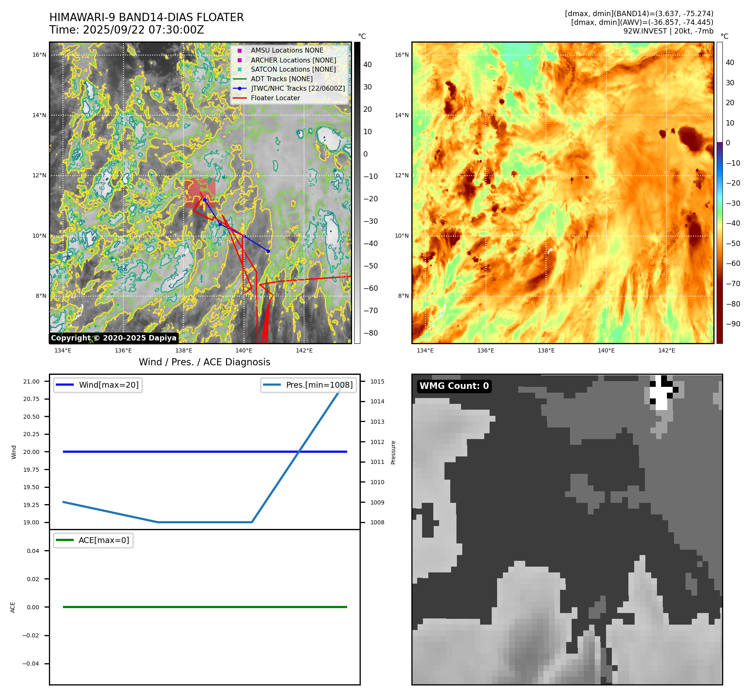751x700 pixels.
Task: Click the easternmost blue JTWC track point
Action: (x=268, y=251)
